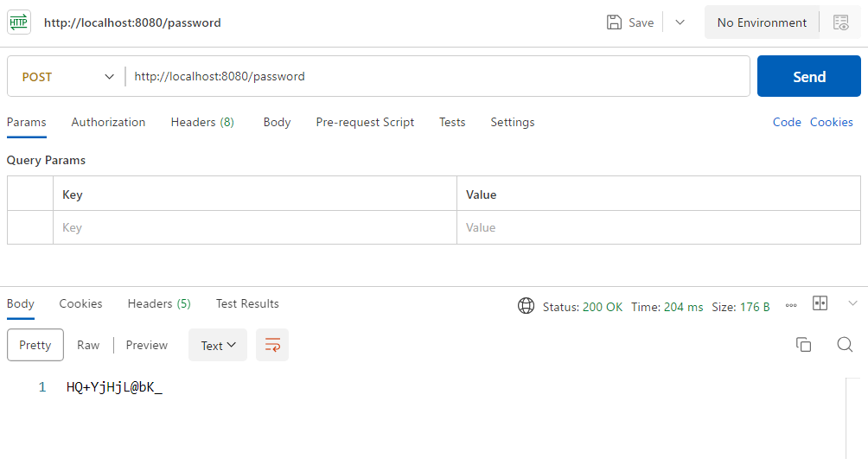Open the response more options ellipsis

pos(790,306)
